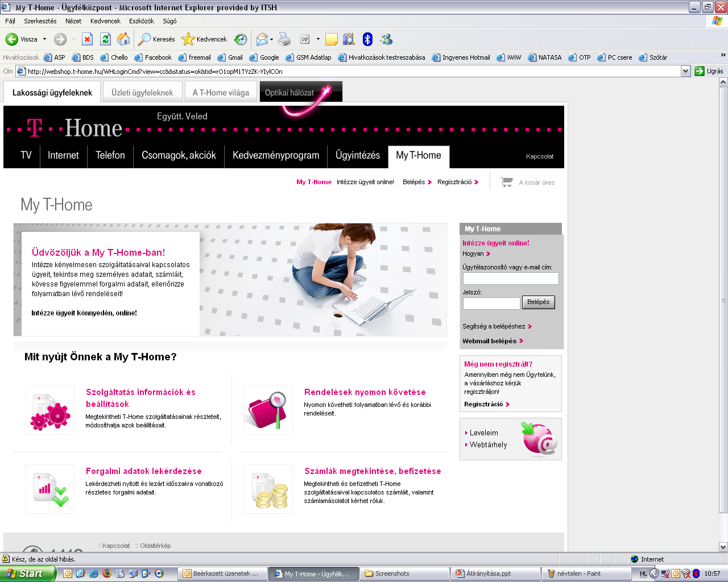The width and height of the screenshot is (728, 582).
Task: Click the Belépés login button
Action: pos(538,302)
